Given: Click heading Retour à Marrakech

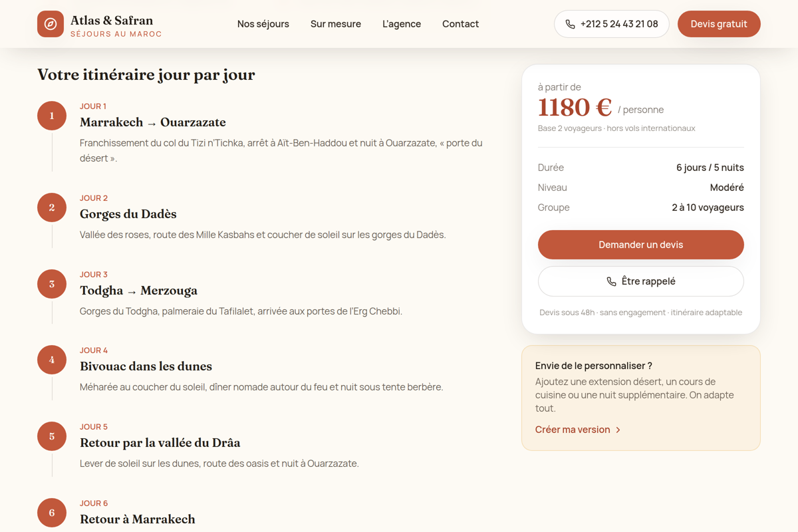Looking at the screenshot, I should click(138, 519).
